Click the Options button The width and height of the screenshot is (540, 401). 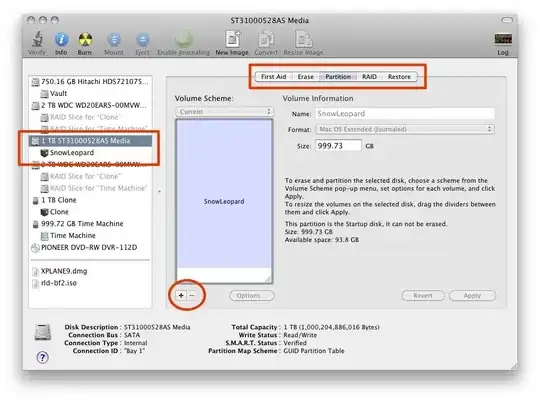point(252,296)
